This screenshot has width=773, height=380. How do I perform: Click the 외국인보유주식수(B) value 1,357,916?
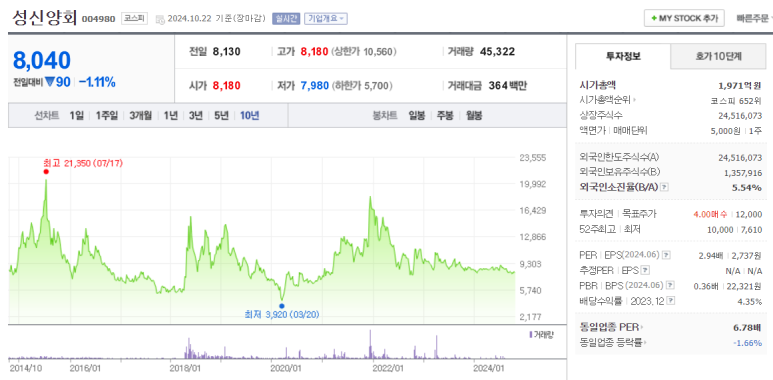tap(743, 173)
